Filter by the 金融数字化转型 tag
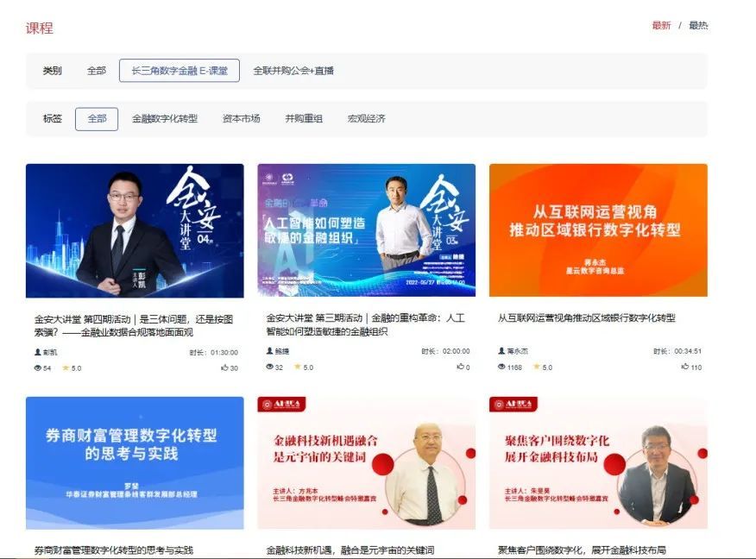 [x=165, y=118]
